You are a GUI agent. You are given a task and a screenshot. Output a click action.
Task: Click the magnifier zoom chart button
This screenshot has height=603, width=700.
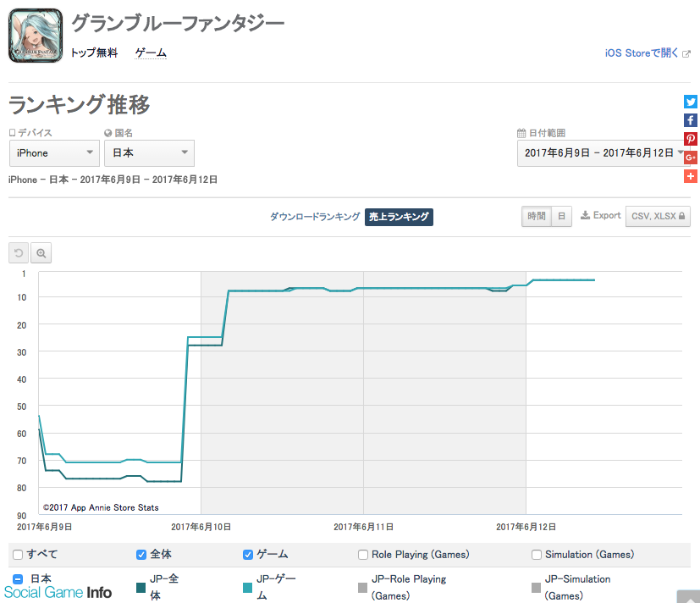41,253
